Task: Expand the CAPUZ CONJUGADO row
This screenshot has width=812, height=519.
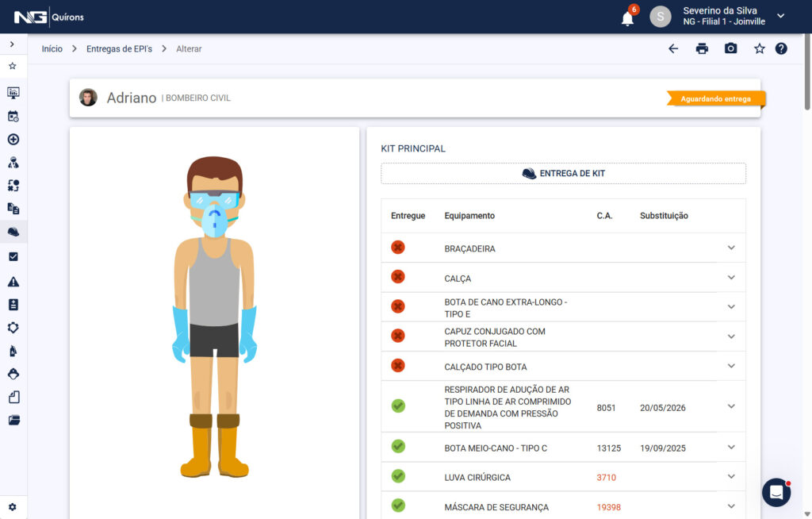Action: (730, 336)
